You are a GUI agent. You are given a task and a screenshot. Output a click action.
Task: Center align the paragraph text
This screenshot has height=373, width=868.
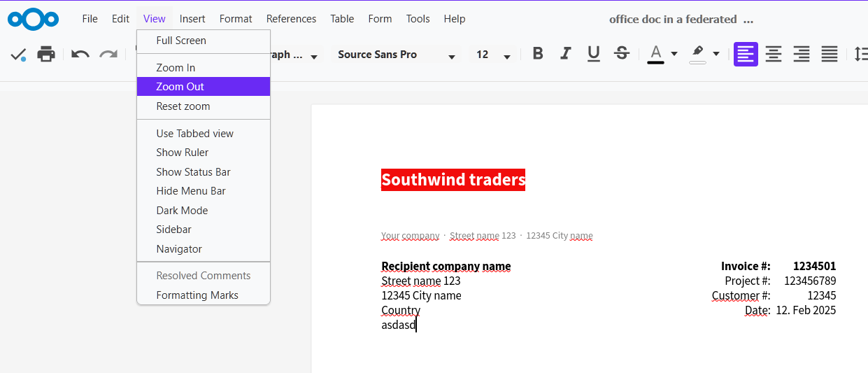click(774, 54)
